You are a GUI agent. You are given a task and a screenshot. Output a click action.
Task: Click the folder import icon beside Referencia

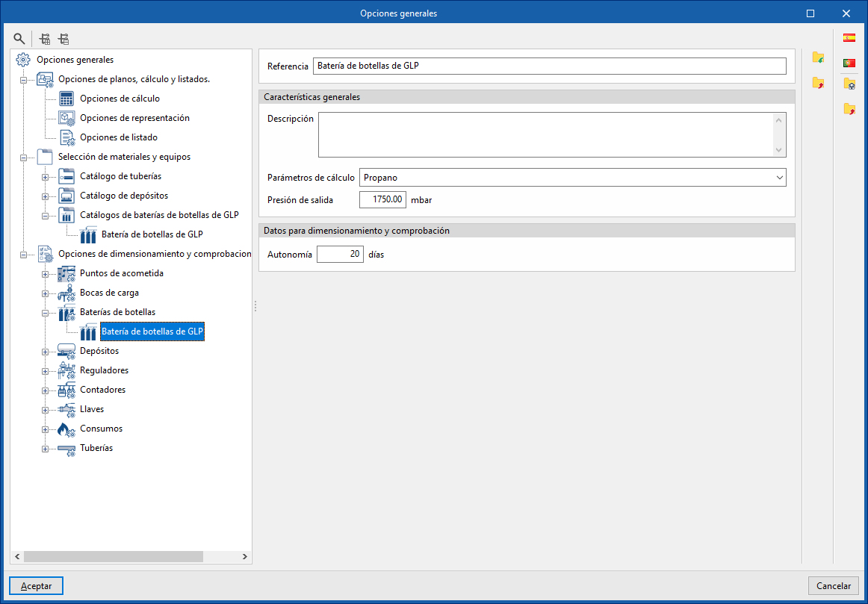(x=818, y=57)
